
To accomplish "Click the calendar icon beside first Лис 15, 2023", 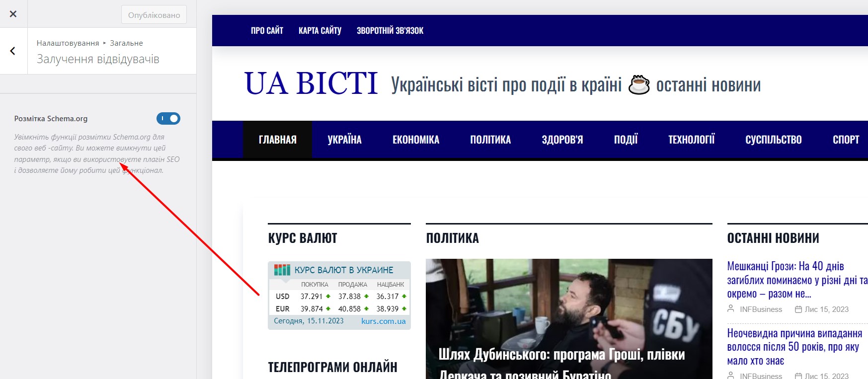I will [x=798, y=309].
